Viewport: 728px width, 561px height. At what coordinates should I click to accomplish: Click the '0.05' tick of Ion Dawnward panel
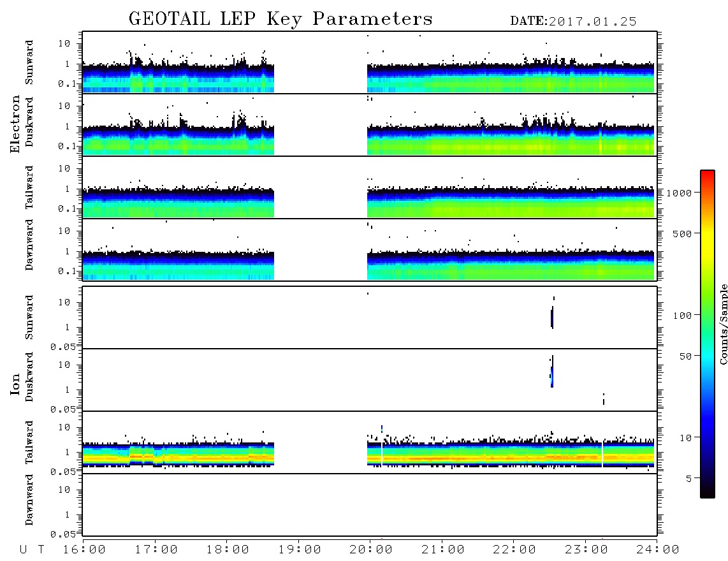(x=63, y=534)
